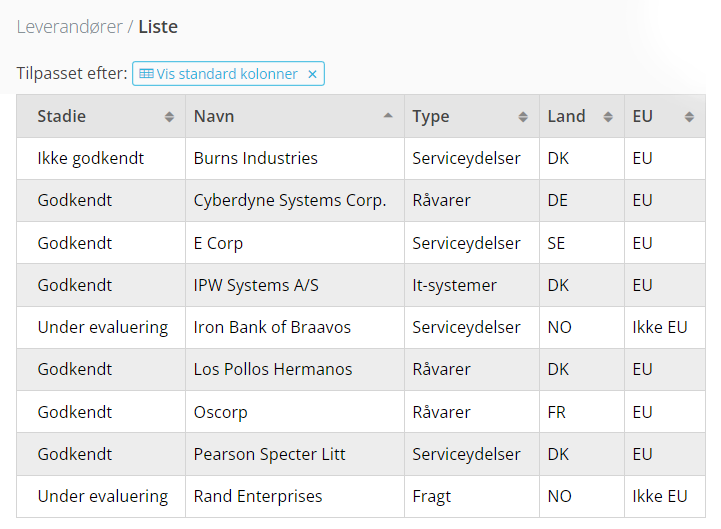Go to the Leverandører breadcrumb
Screen dimensions: 721x529
pos(69,27)
